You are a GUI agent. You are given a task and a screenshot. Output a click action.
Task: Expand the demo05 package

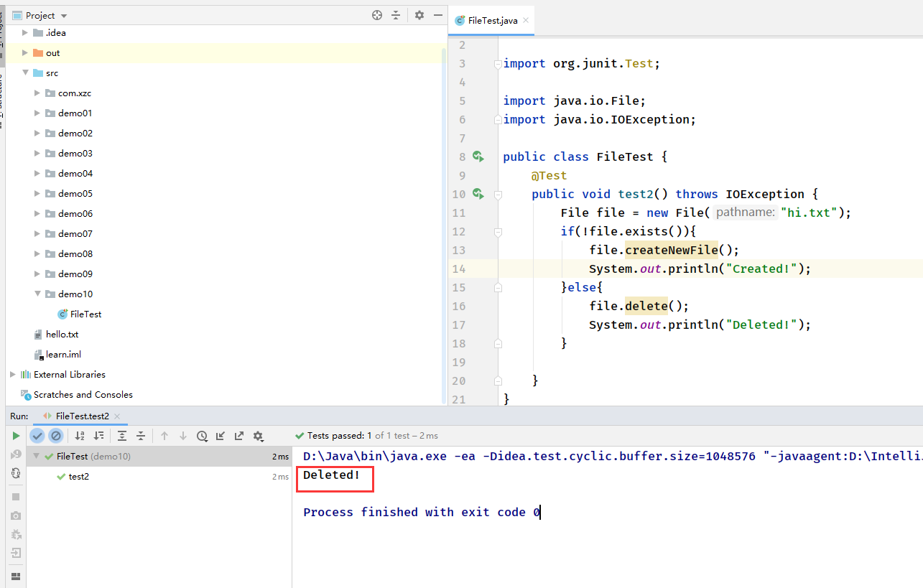(37, 193)
